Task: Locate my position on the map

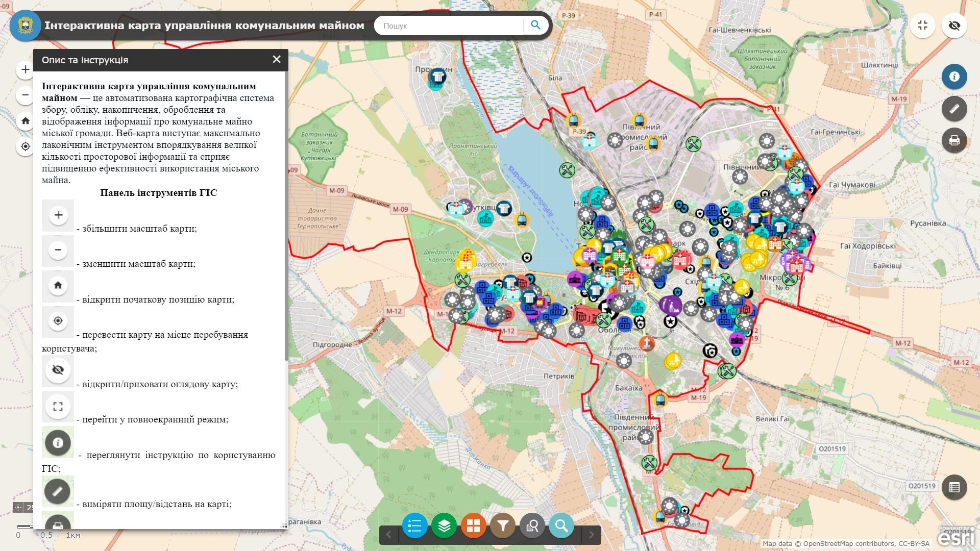Action: coord(26,146)
